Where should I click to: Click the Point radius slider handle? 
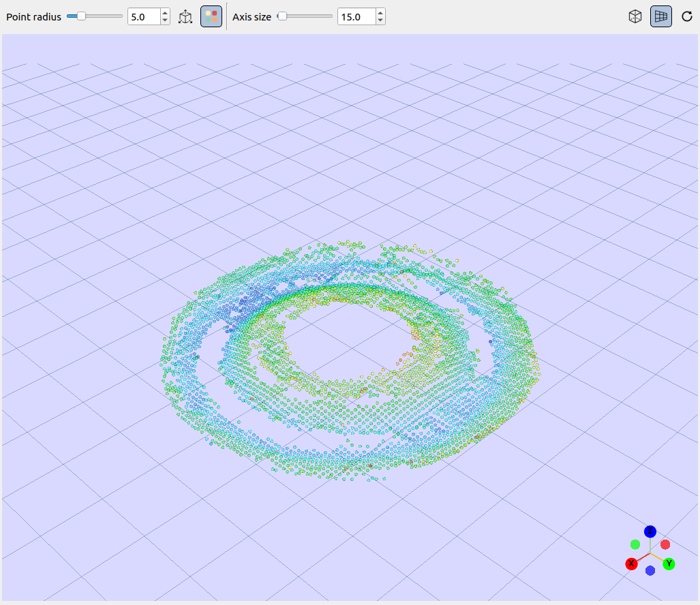[81, 16]
